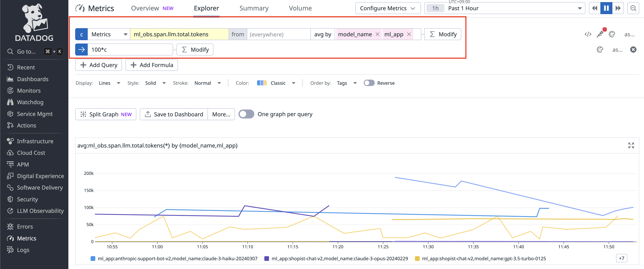
Task: Click the Add Formula button
Action: [x=151, y=65]
